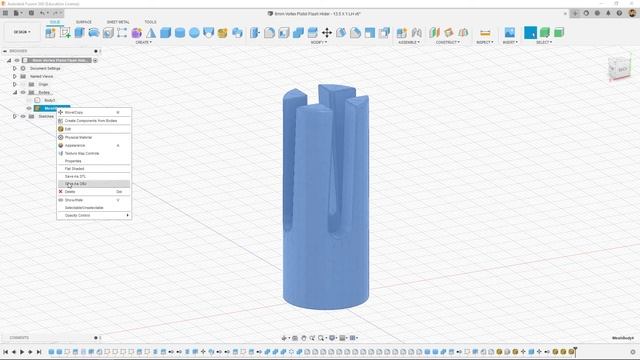Image resolution: width=640 pixels, height=360 pixels.
Task: Open the SELECT dropdown menu
Action: [x=544, y=42]
